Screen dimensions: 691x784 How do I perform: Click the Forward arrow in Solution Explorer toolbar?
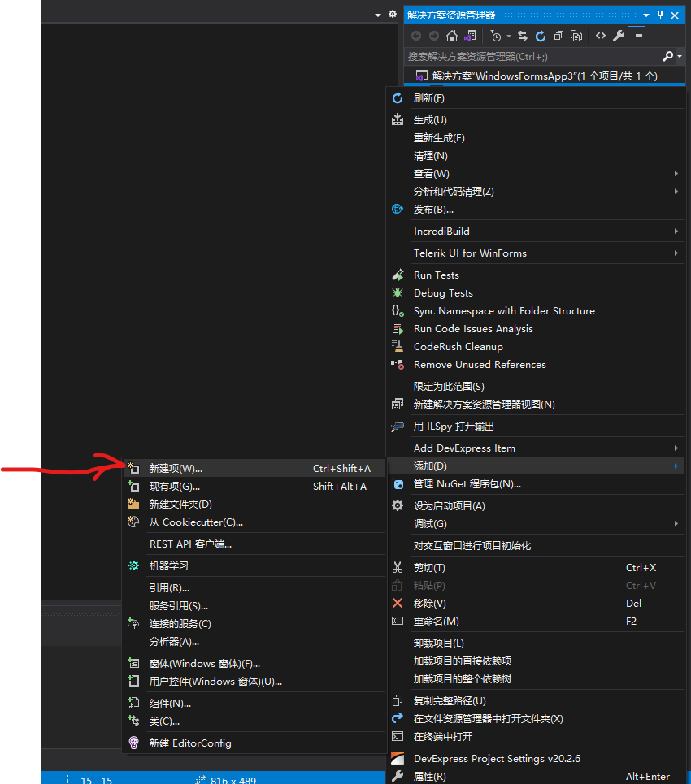(x=434, y=36)
